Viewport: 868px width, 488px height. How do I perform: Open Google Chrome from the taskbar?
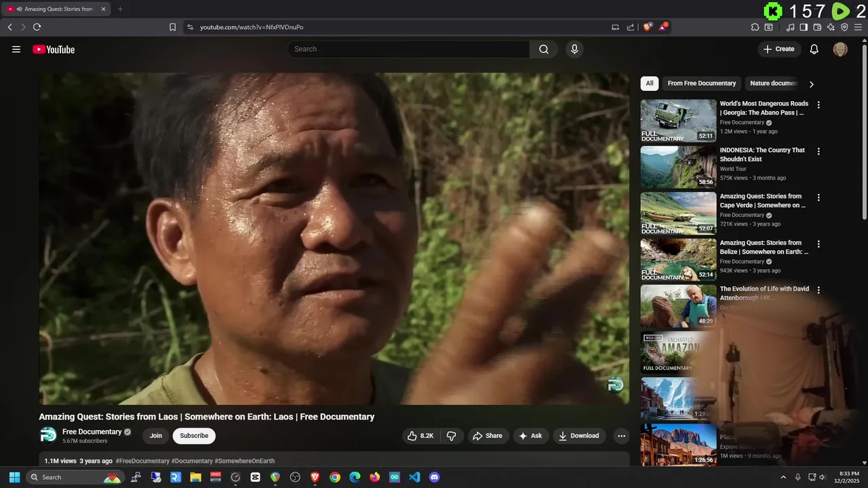[335, 477]
